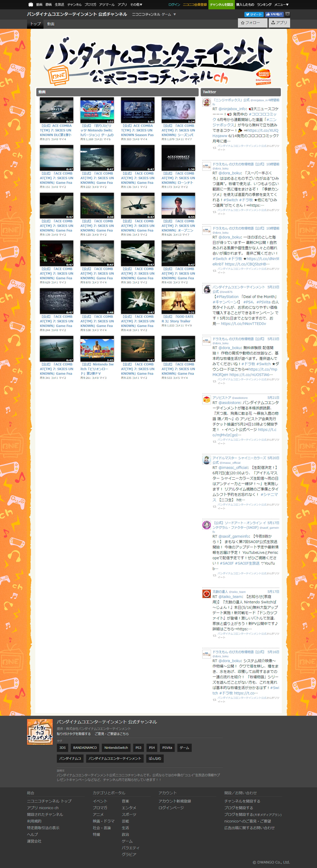Click the NintendoSwitch tag
Screen dimensions: 317x868
pos(116,748)
